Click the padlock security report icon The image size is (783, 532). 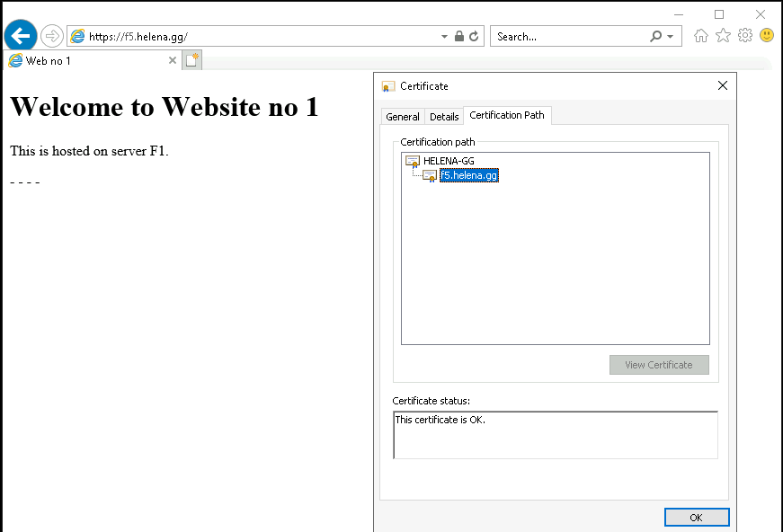tap(459, 37)
